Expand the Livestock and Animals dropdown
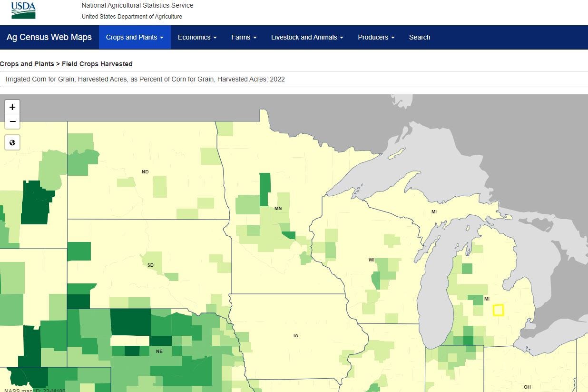588x392 pixels. [306, 37]
